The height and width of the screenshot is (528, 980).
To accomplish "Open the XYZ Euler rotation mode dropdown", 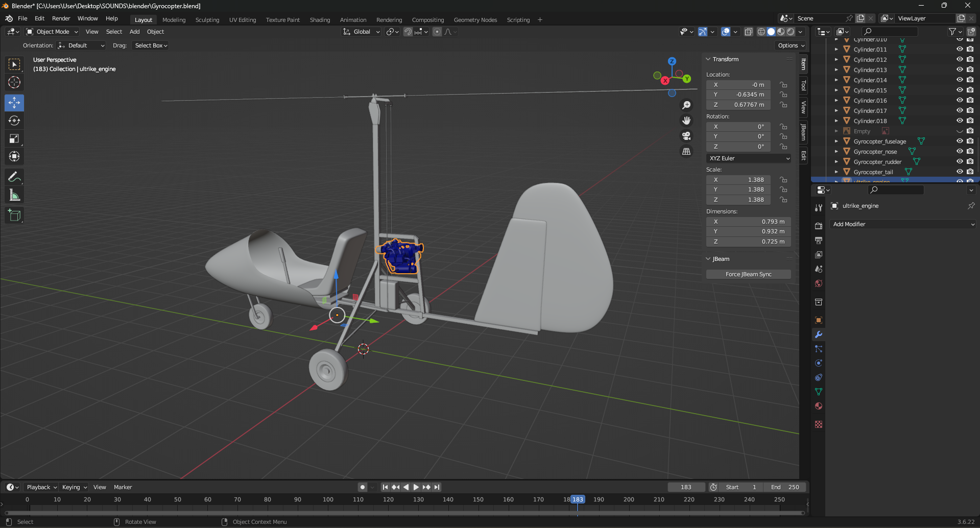I will pos(749,158).
